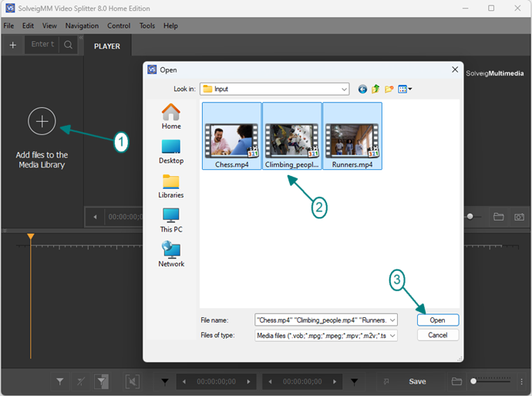Image resolution: width=532 pixels, height=396 pixels.
Task: Close the Open dialog with the X
Action: (455, 69)
